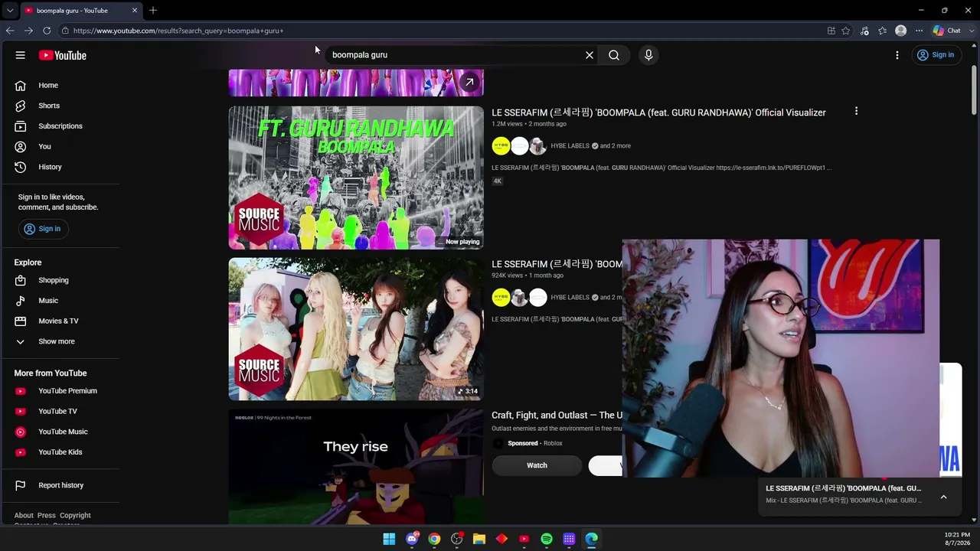Open YouTube settings three-dot menu in header

point(897,55)
